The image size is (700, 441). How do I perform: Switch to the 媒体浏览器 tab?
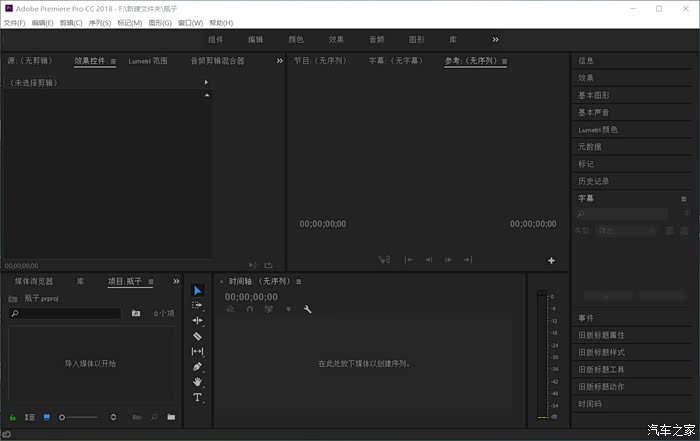(x=34, y=282)
